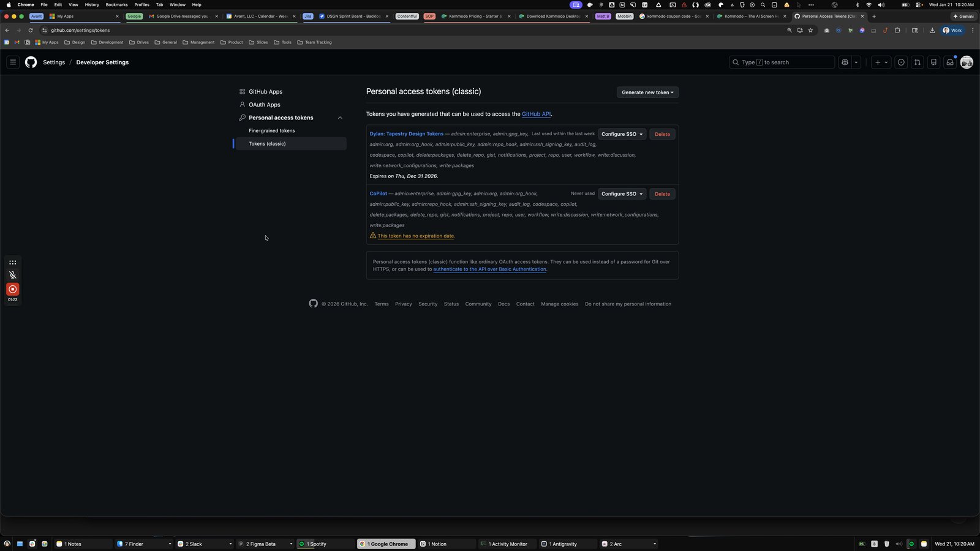Bookmark this page with the star icon

(x=810, y=30)
